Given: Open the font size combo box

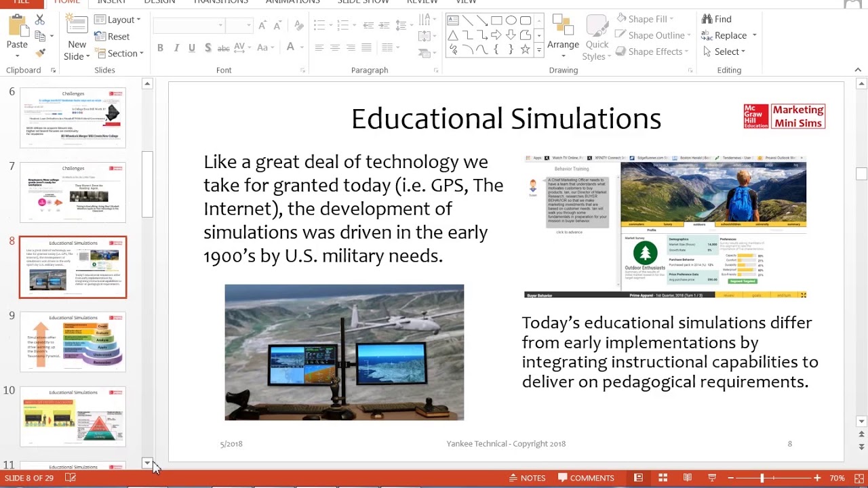Looking at the screenshot, I should tap(239, 26).
